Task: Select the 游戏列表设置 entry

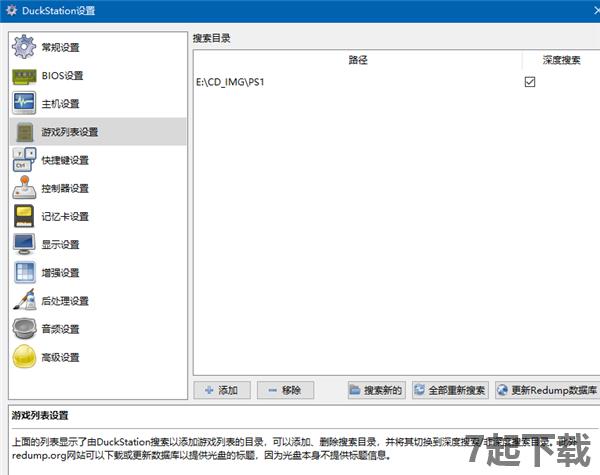Action: click(98, 132)
